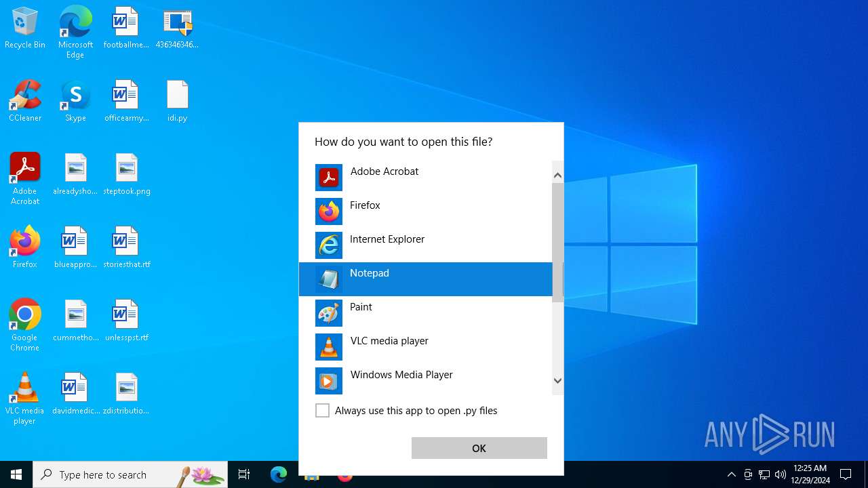Screen dimensions: 868x488
Task: Select the officearmy Word document icon
Action: (x=126, y=102)
